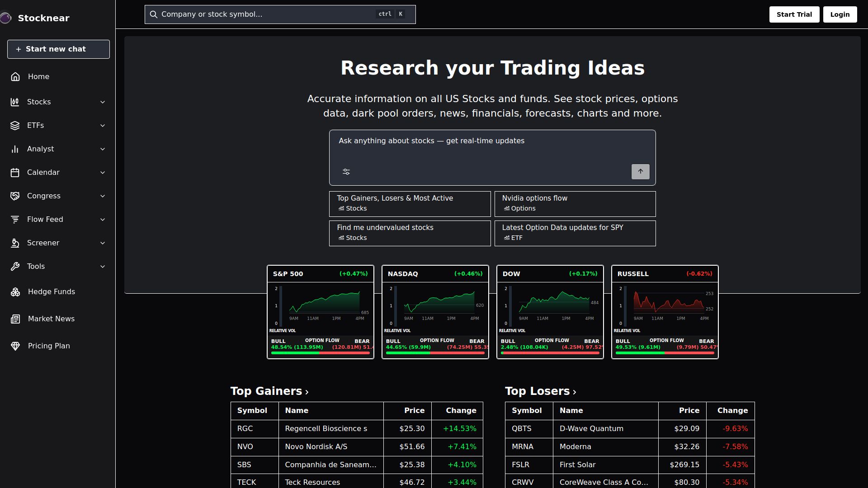Viewport: 868px width, 488px height.
Task: Click the Market News newspaper icon
Action: pos(15,319)
